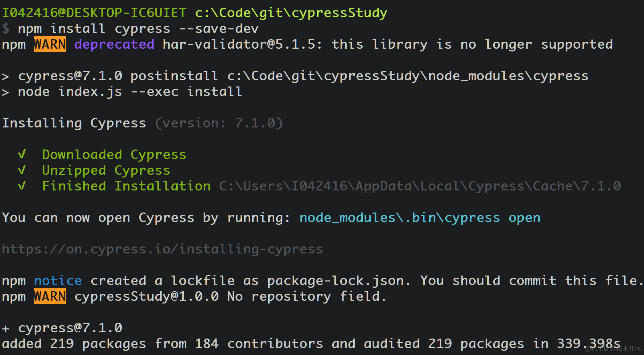Click the '339.398s' duration text
The width and height of the screenshot is (644, 355).
(x=589, y=344)
